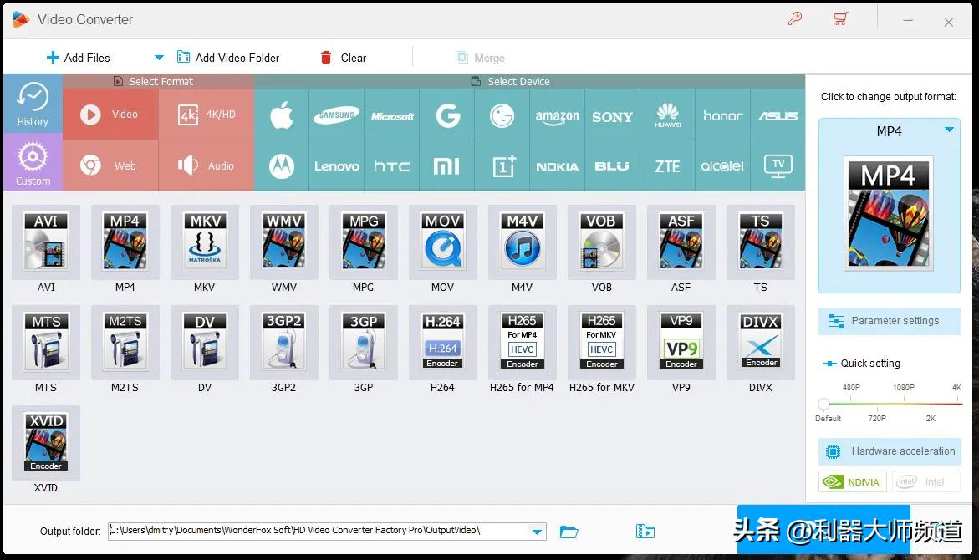Choose Sony device profiles
Viewport: 979px width, 560px height.
tap(613, 115)
